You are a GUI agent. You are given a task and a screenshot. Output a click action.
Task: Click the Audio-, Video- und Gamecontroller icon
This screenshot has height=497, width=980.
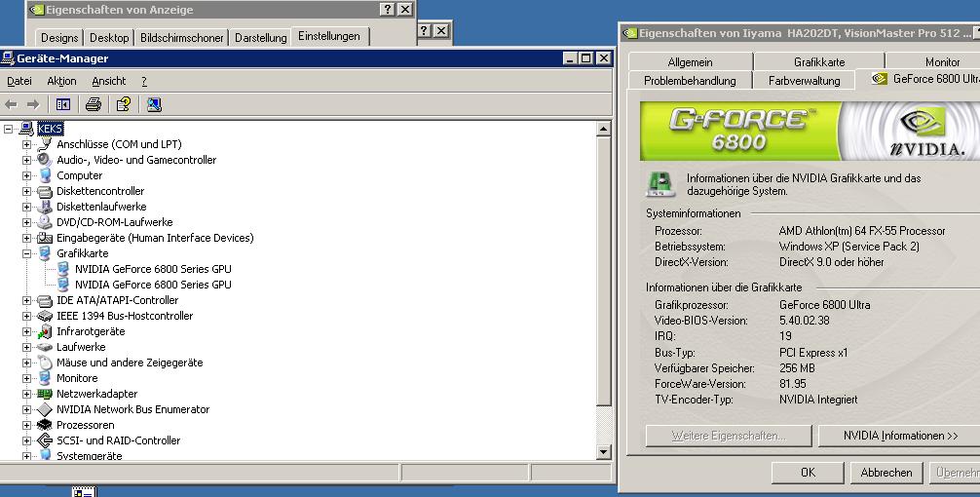pos(45,160)
